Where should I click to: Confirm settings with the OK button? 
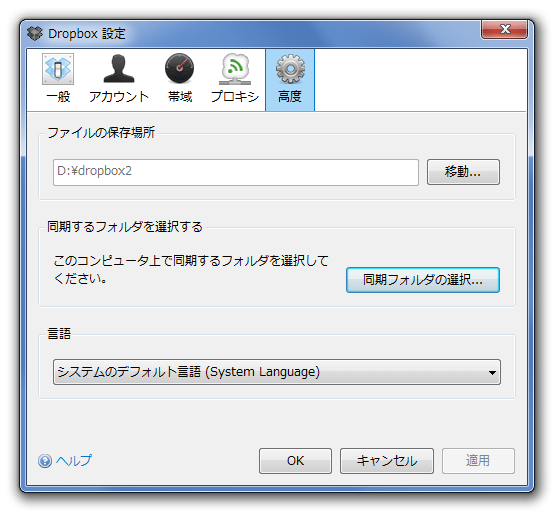295,461
